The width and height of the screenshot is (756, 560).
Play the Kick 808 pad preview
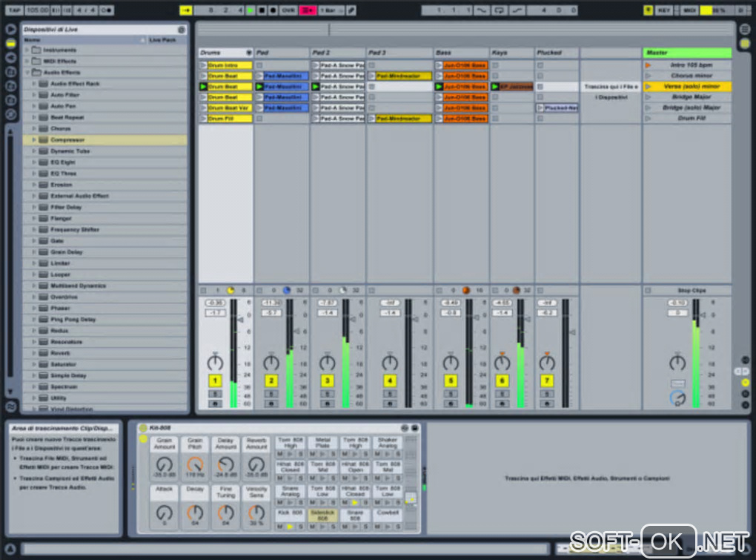[x=290, y=527]
